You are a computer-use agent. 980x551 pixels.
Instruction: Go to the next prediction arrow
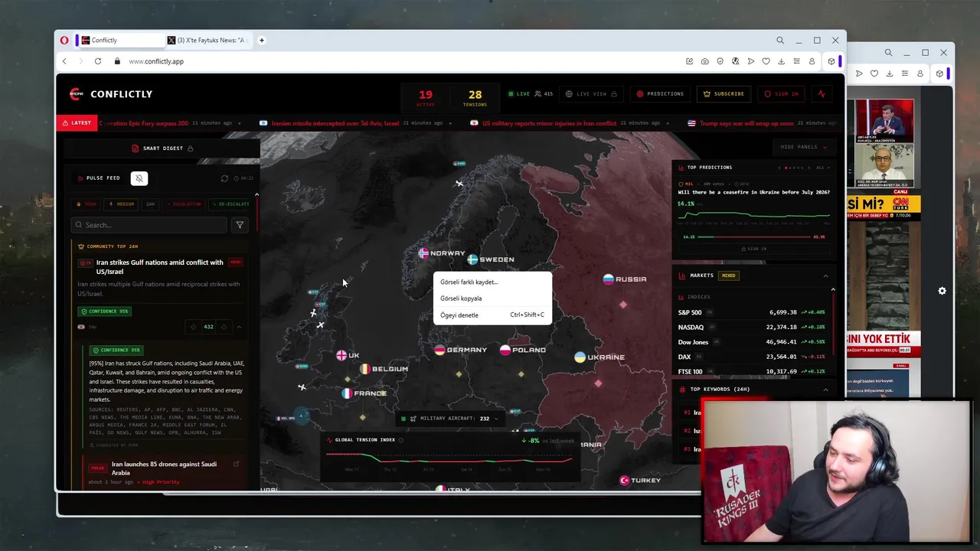point(808,168)
